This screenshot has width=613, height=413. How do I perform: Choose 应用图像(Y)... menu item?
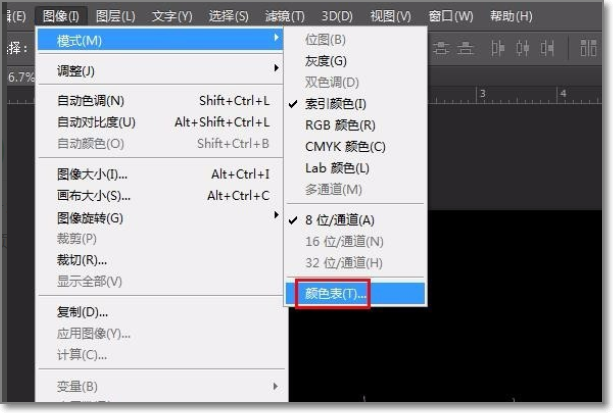pos(160,334)
